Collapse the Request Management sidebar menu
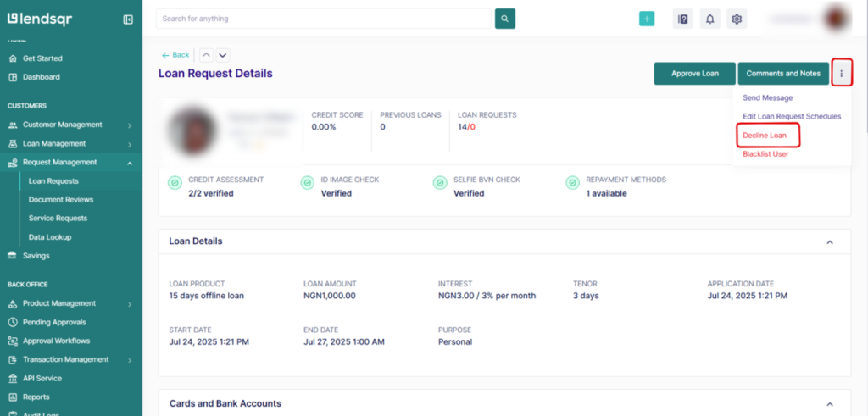Viewport: 868px width, 416px height. 130,163
